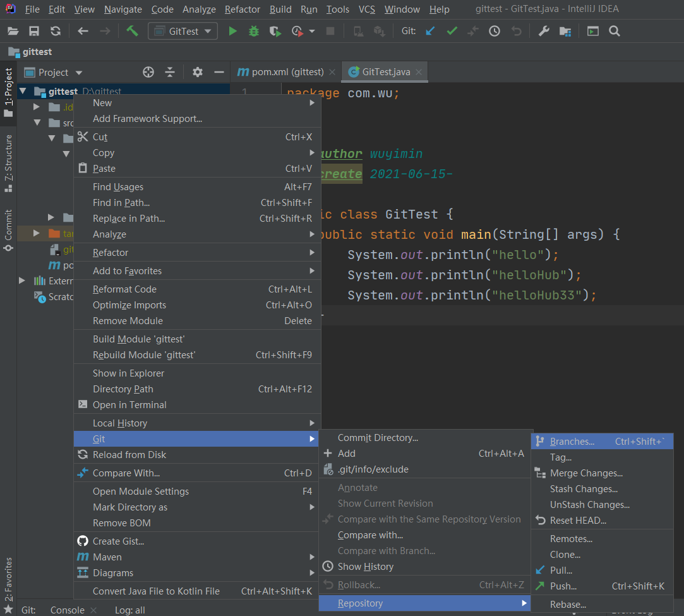Click the Open folder toolbar icon
Screen dimensions: 684x616
tap(13, 31)
